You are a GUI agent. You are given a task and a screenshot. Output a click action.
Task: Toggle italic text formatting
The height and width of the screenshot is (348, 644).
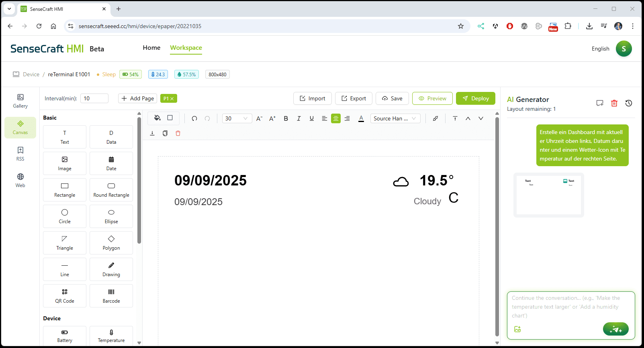(x=298, y=118)
